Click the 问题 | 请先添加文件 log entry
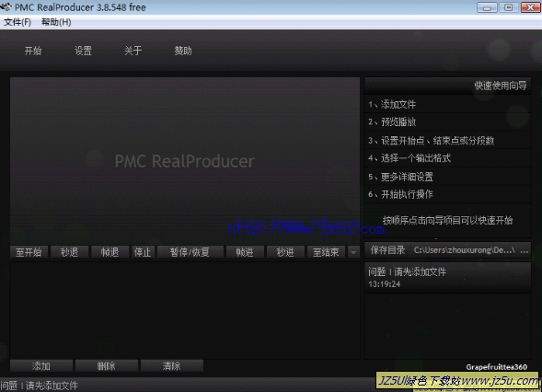Viewport: 542px width, 392px height. [x=408, y=271]
